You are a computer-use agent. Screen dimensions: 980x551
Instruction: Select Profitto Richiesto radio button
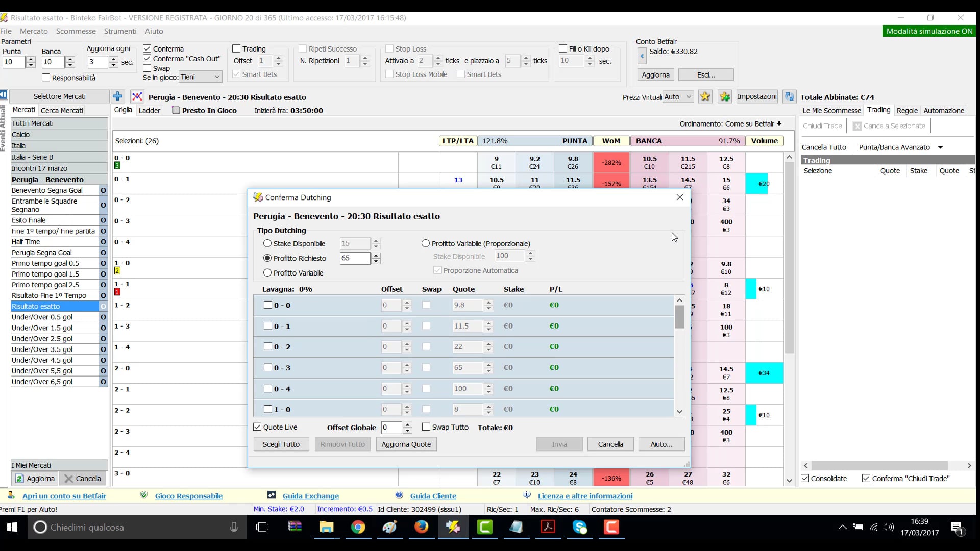pos(267,258)
